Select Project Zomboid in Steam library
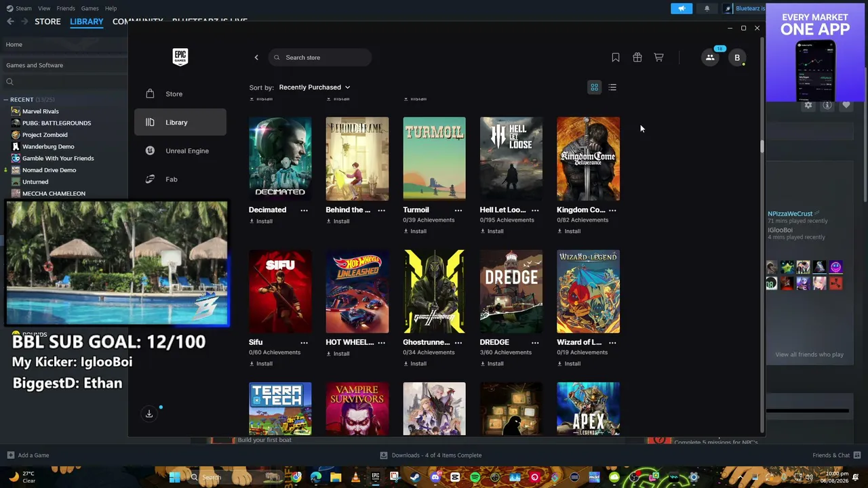 [45, 135]
